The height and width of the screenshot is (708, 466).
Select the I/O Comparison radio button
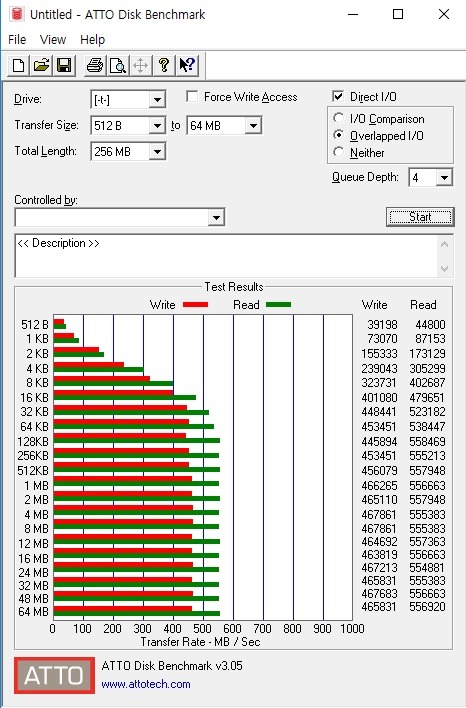338,118
